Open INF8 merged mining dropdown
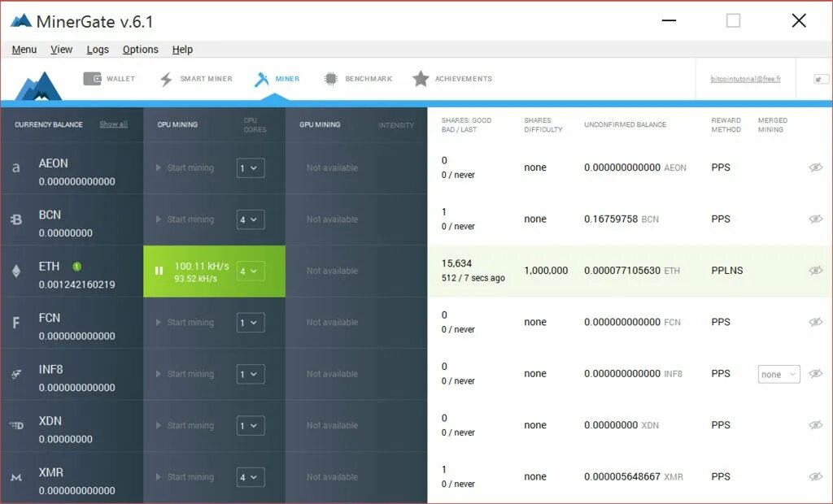Viewport: 833px width, 504px height. coord(778,375)
